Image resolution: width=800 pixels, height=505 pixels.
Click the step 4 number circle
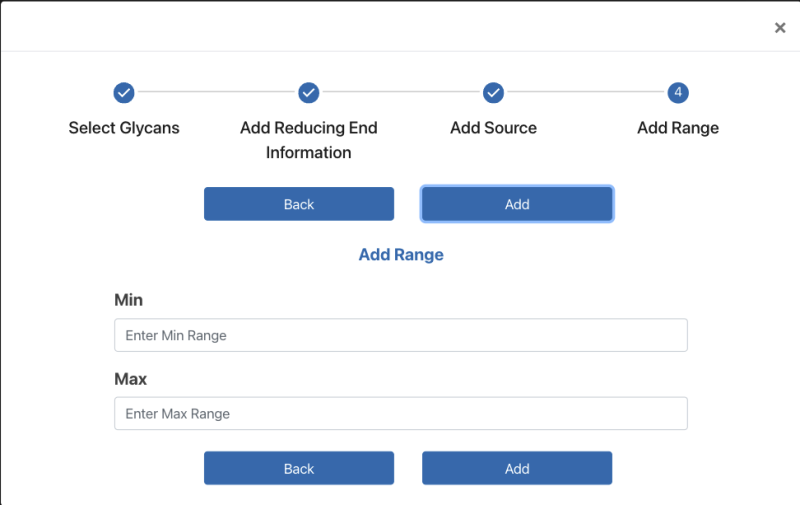pos(678,93)
